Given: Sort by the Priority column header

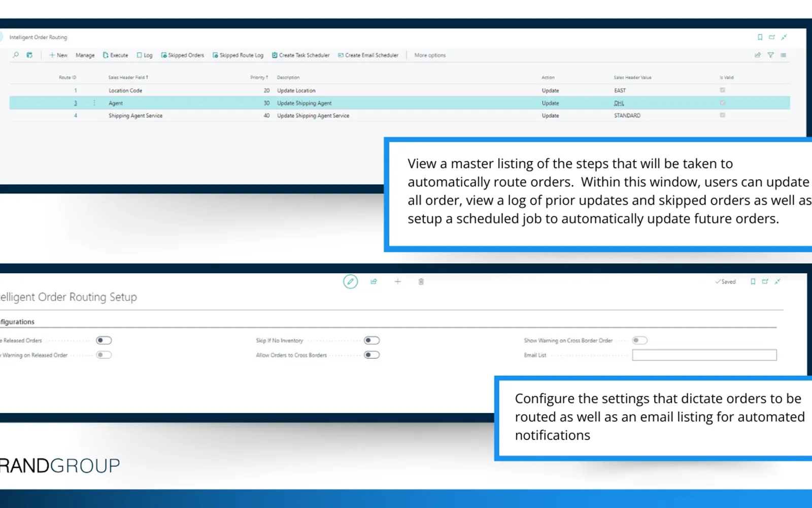Looking at the screenshot, I should click(x=259, y=77).
